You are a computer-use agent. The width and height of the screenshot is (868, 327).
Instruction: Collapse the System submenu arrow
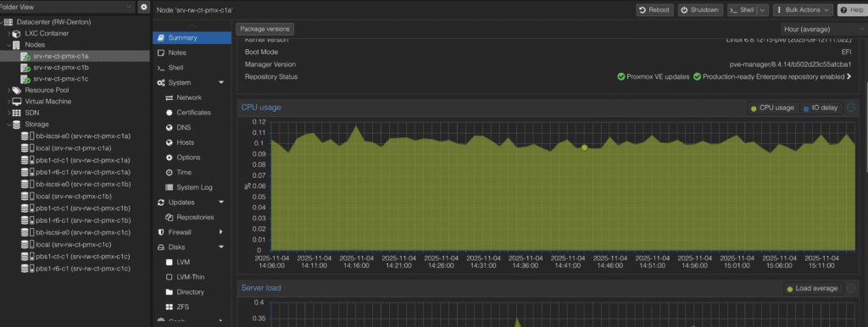pos(221,83)
